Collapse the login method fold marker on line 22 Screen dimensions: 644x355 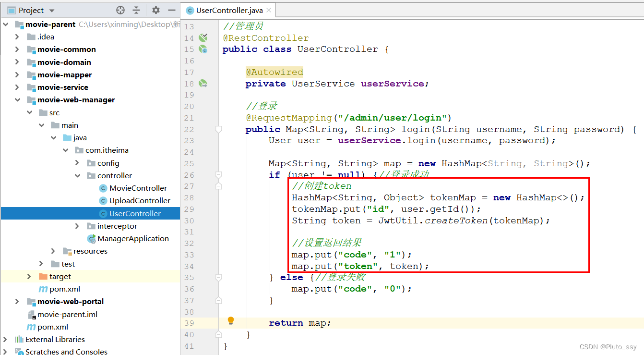click(x=219, y=129)
